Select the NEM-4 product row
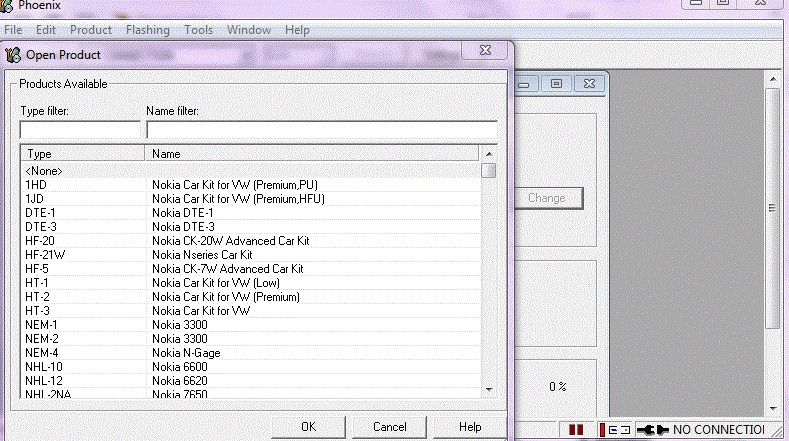 tap(251, 353)
